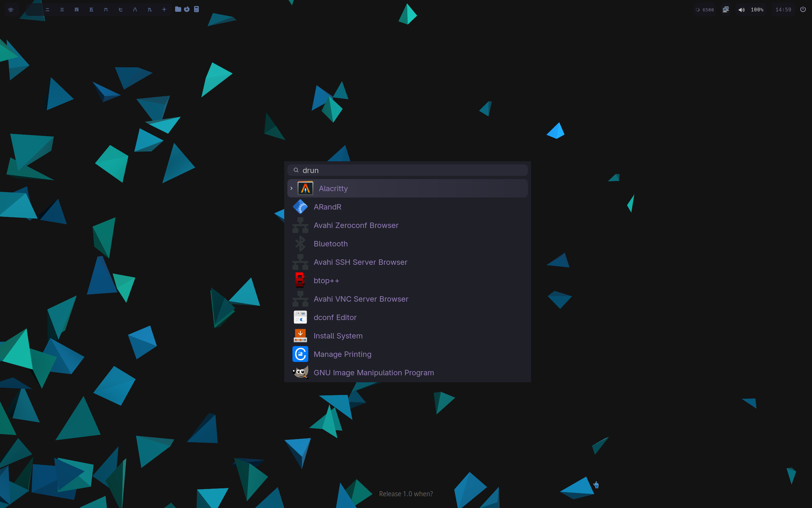This screenshot has width=812, height=508.
Task: Open dconf Editor entry
Action: [x=407, y=317]
